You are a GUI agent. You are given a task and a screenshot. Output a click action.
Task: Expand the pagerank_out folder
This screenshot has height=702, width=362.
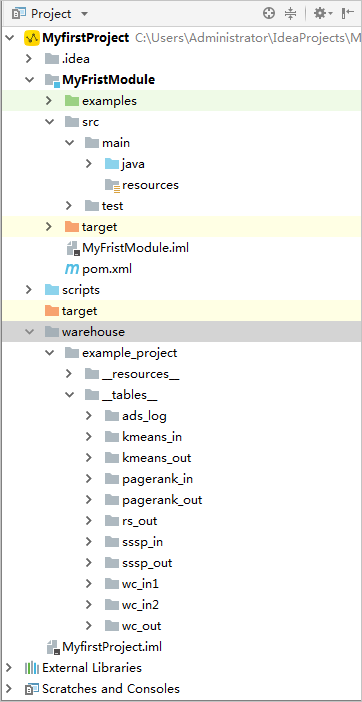[89, 500]
